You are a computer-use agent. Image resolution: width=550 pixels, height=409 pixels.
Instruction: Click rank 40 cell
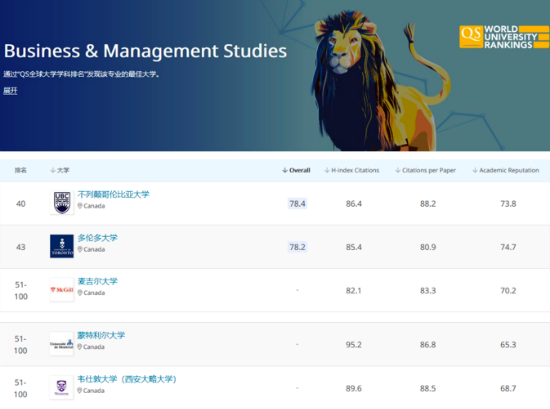(x=21, y=203)
